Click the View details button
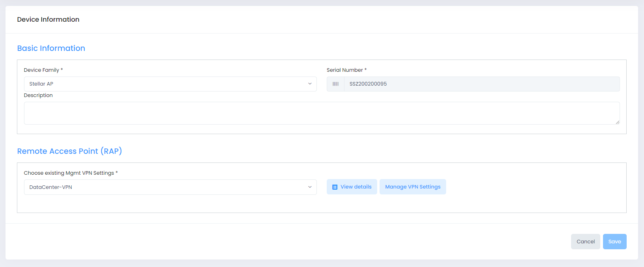 352,187
